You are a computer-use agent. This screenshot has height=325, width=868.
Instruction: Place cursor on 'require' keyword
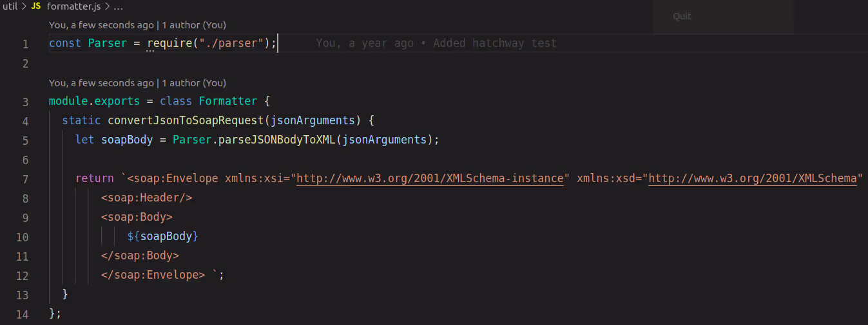[x=169, y=43]
